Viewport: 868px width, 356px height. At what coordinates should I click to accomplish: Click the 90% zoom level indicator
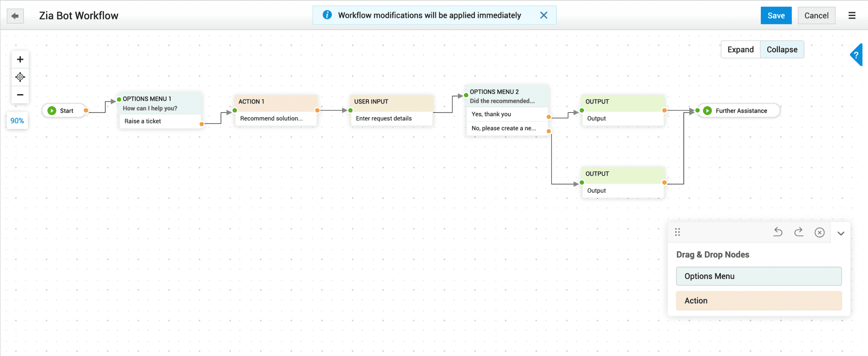[x=17, y=121]
